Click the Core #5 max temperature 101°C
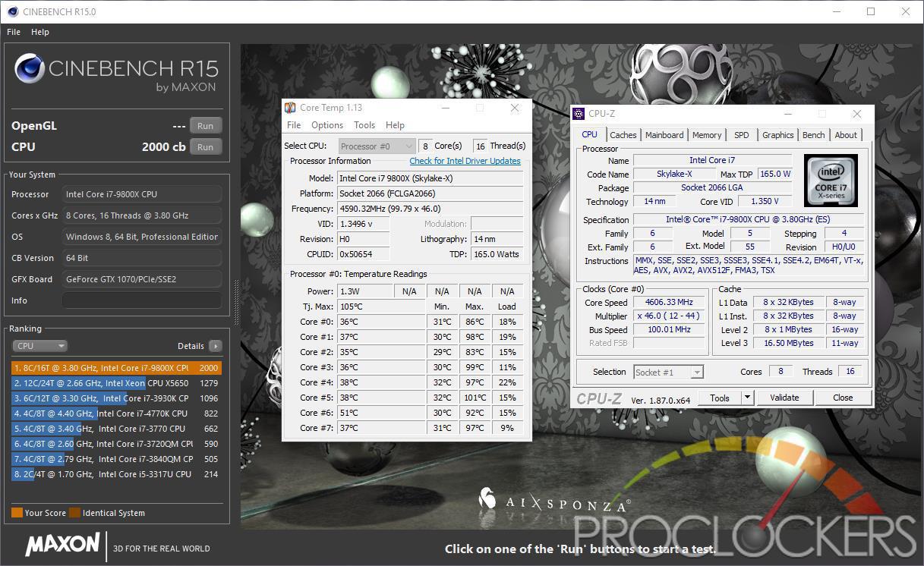The image size is (924, 566). [x=475, y=398]
